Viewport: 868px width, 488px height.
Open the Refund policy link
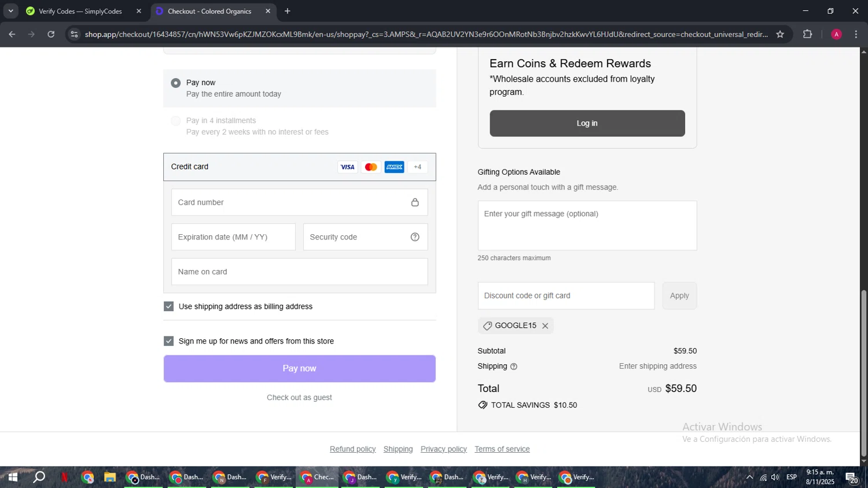coord(353,449)
